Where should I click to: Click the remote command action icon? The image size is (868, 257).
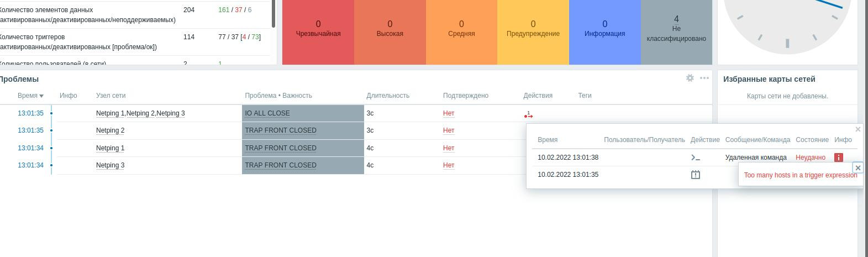click(696, 158)
